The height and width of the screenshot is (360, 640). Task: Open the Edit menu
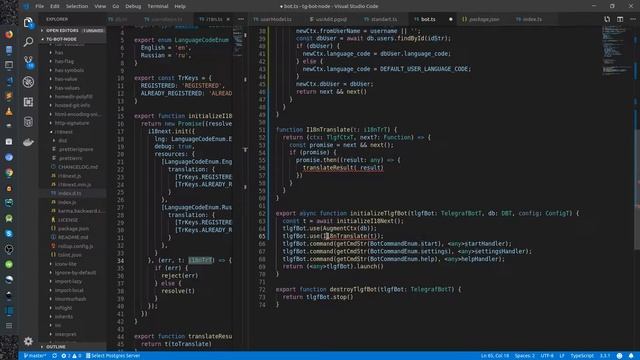pyautogui.click(x=55, y=6)
